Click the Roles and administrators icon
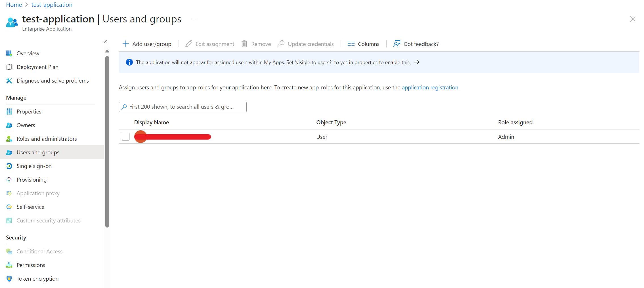The width and height of the screenshot is (644, 288). (9, 139)
